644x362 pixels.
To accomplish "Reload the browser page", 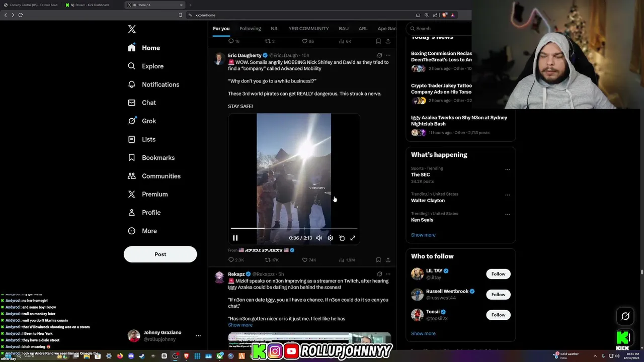I will click(21, 15).
